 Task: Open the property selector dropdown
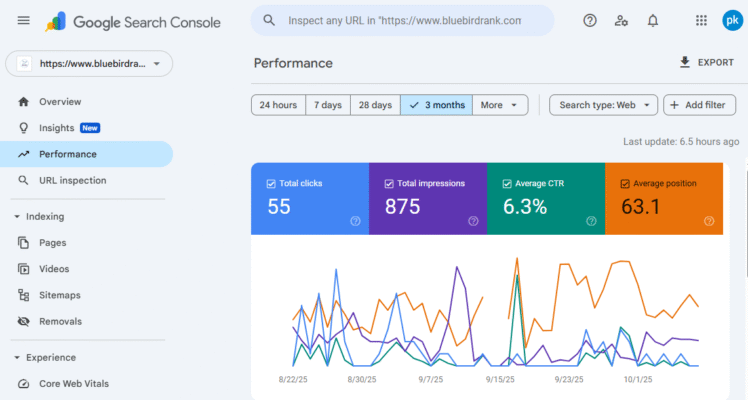tap(90, 64)
